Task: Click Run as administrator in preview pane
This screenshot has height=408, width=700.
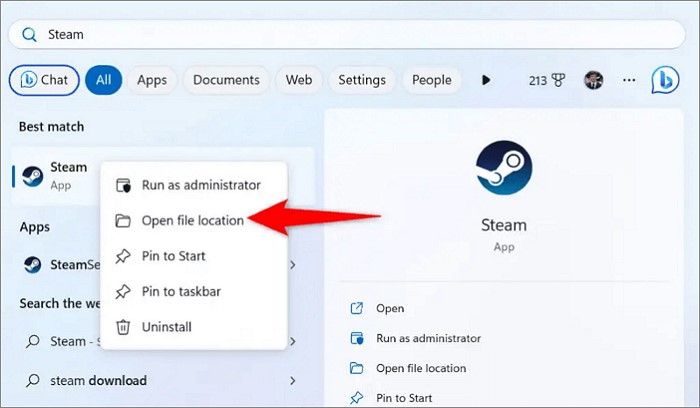Action: [x=429, y=338]
